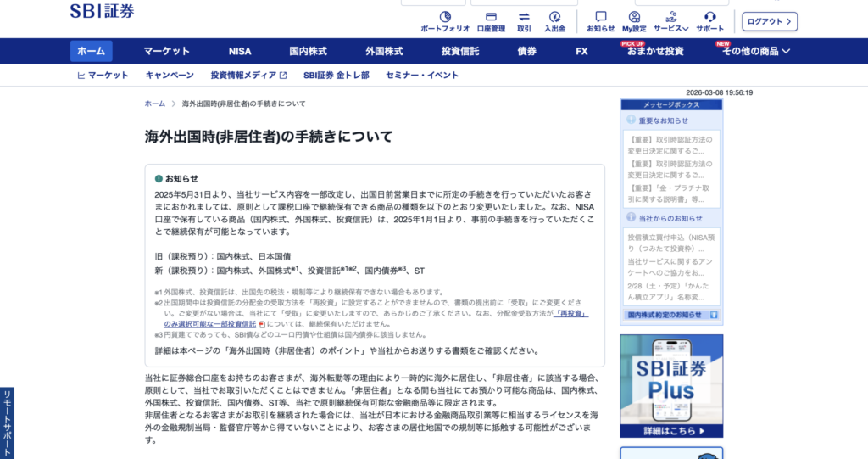Screen dimensions: 868x459
Task: Open the 取引 trading icon
Action: click(x=524, y=21)
